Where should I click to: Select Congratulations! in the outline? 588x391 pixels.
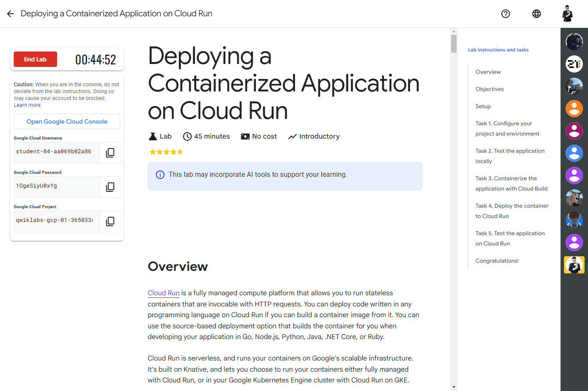[x=497, y=261]
